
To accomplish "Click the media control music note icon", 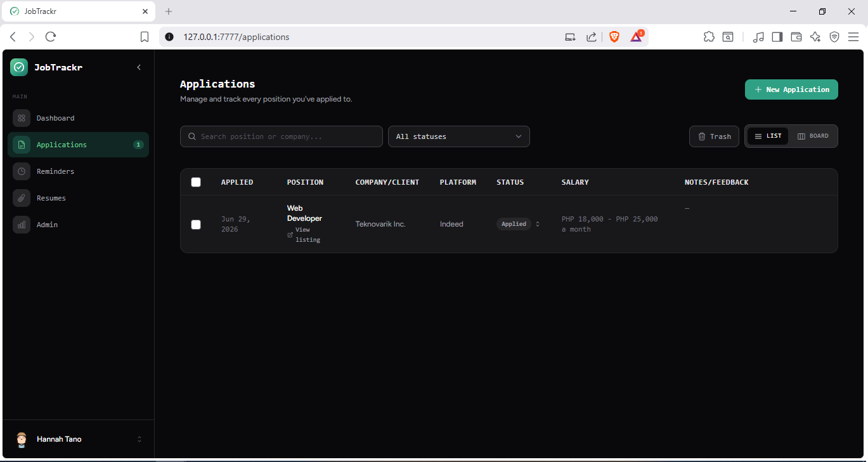I will click(x=758, y=37).
